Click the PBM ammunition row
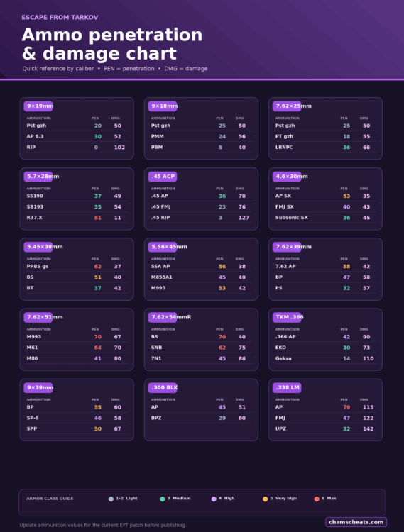This screenshot has height=532, width=404. click(201, 148)
